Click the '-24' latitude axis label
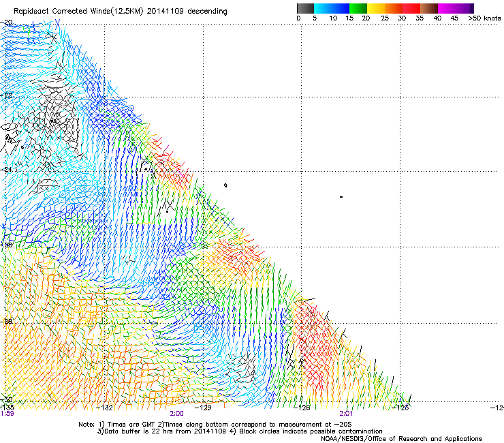Viewport: 504px width, 443px height. pyautogui.click(x=6, y=170)
